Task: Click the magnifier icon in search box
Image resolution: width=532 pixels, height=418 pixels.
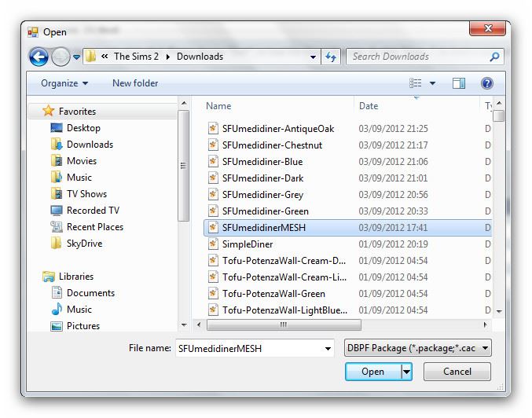Action: pos(494,57)
